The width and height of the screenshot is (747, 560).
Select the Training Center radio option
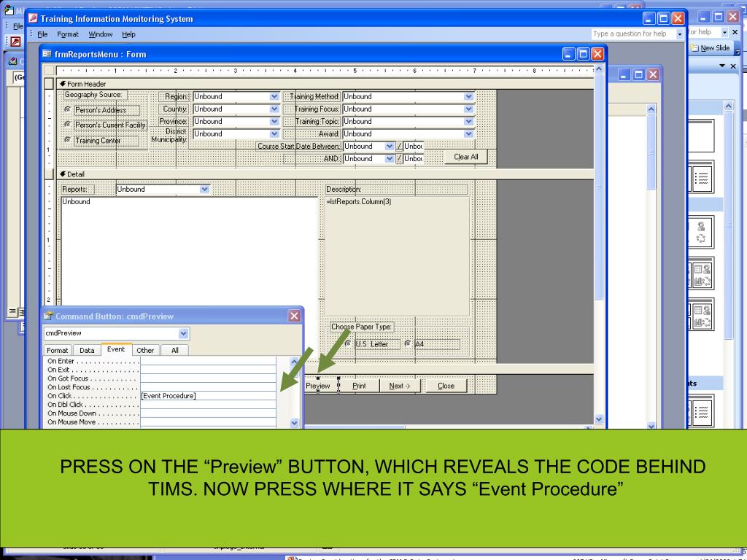tap(68, 140)
